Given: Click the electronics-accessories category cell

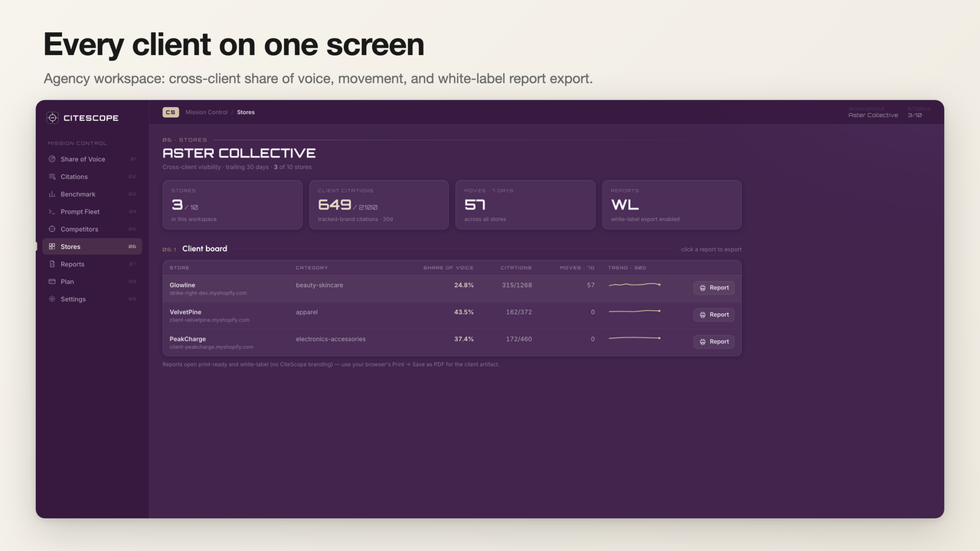Looking at the screenshot, I should tap(331, 339).
